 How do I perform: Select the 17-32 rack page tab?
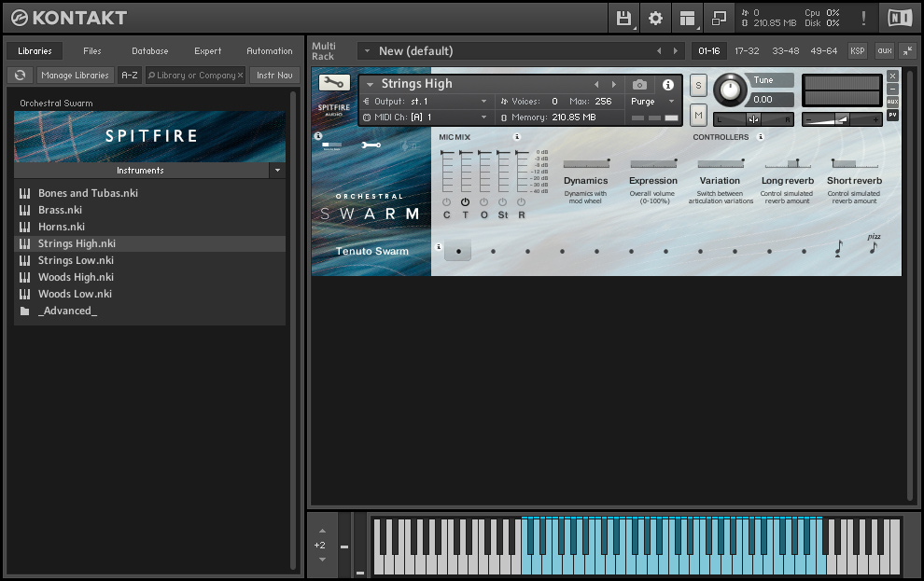click(x=746, y=51)
